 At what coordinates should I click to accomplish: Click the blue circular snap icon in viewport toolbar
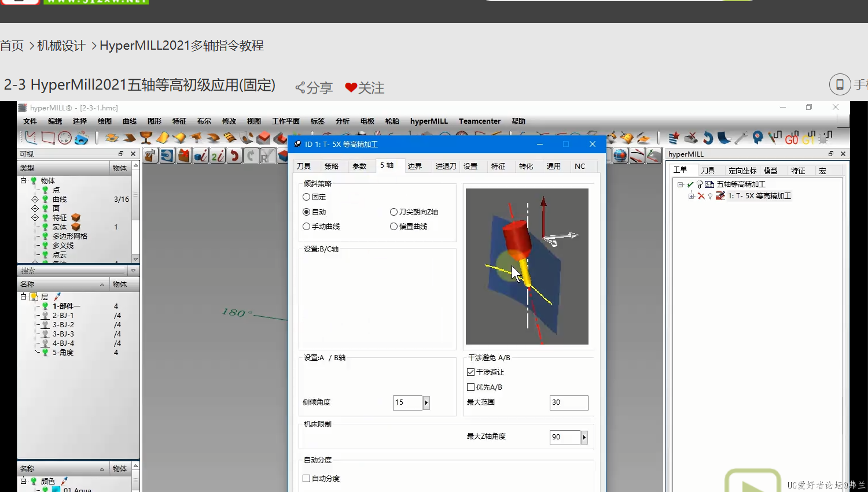click(x=168, y=156)
